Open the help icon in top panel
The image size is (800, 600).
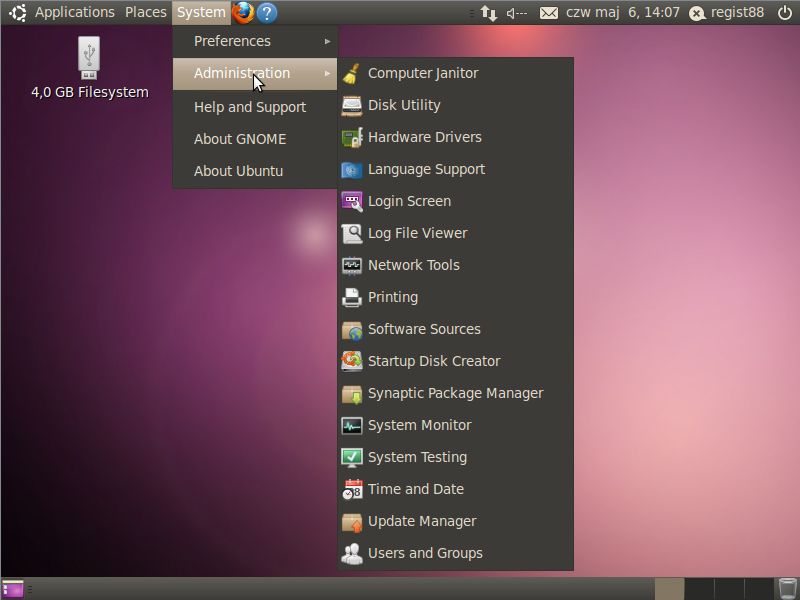point(267,13)
